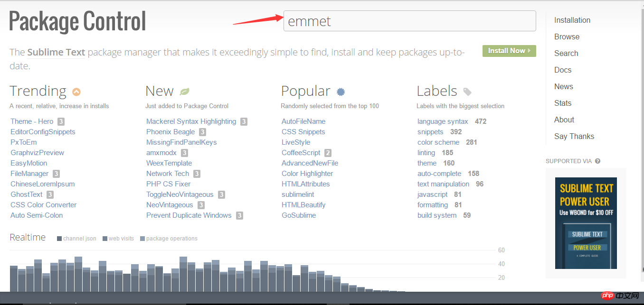This screenshot has height=305, width=644.
Task: Open the News menu item
Action: coord(564,86)
